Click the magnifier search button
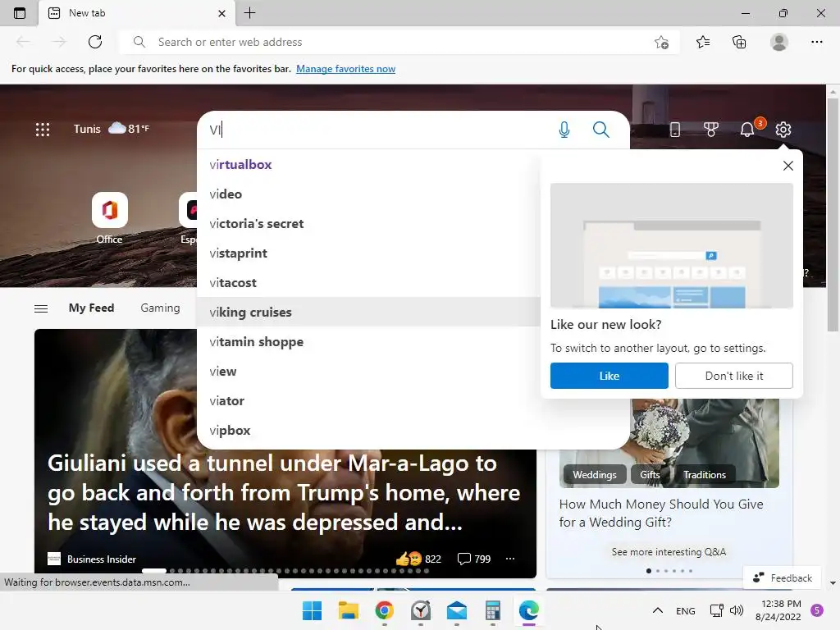Viewport: 840px width, 630px height. click(601, 130)
